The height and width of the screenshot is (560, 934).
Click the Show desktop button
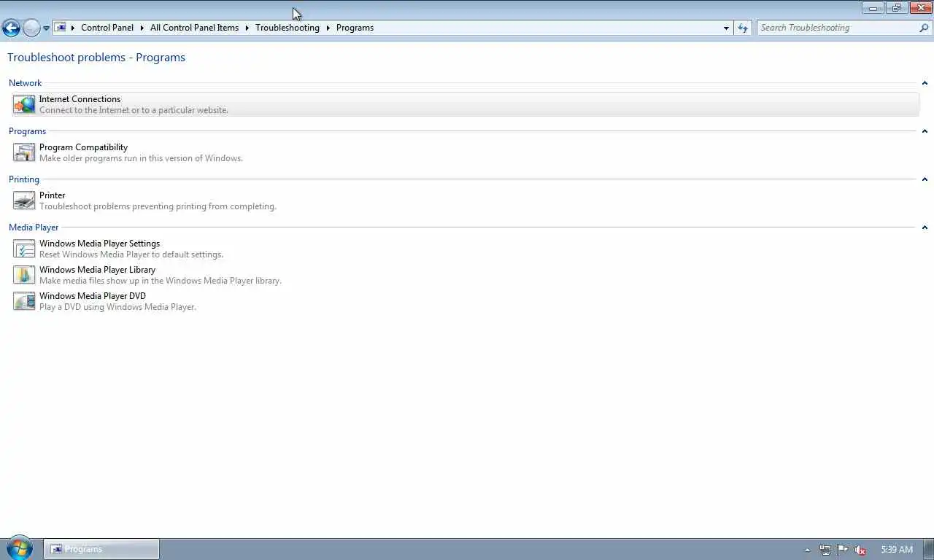[928, 549]
